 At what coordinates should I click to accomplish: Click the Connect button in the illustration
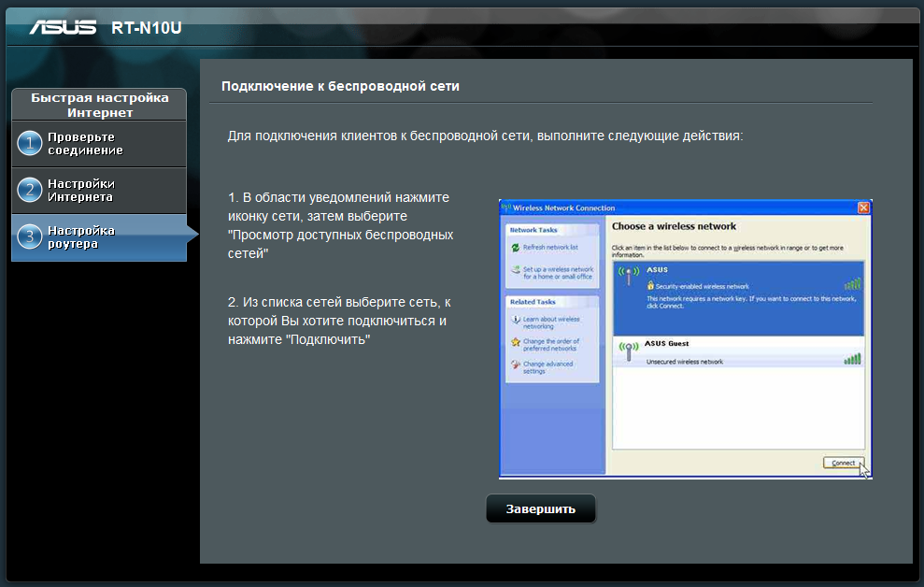844,463
